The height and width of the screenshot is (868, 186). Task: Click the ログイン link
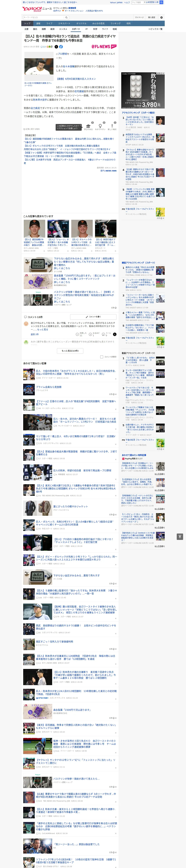coord(57,11)
